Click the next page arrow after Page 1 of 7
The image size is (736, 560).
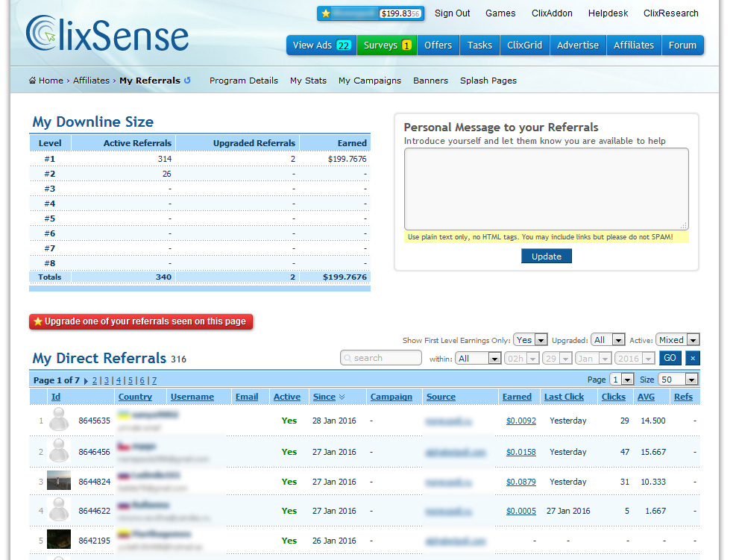tap(86, 381)
